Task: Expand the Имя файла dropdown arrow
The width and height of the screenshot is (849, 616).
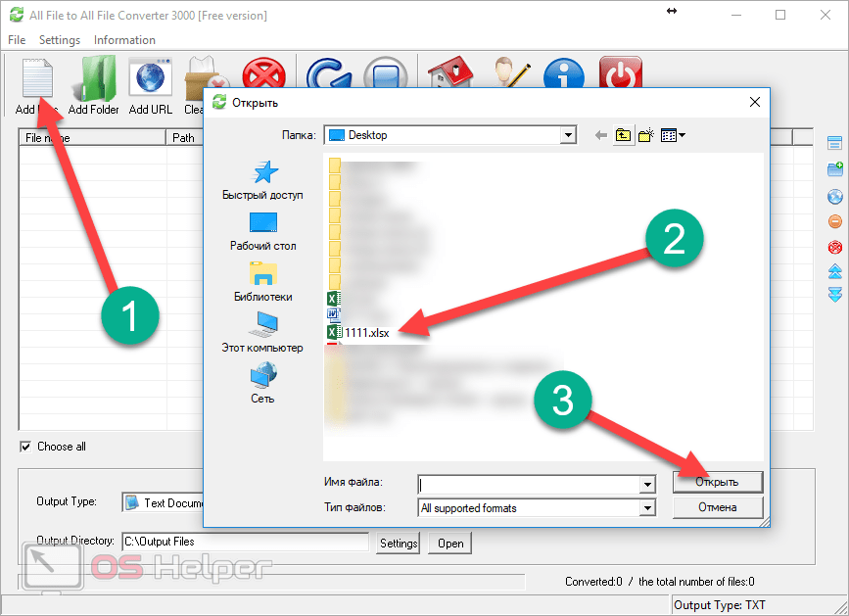Action: click(x=647, y=485)
